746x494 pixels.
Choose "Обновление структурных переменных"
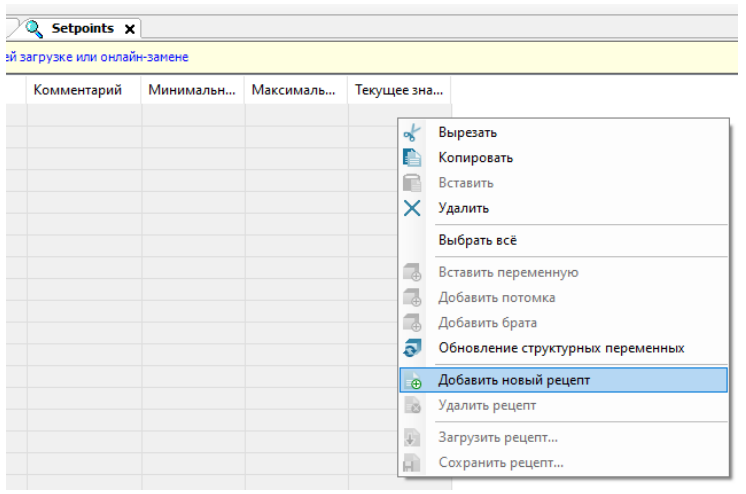(561, 348)
